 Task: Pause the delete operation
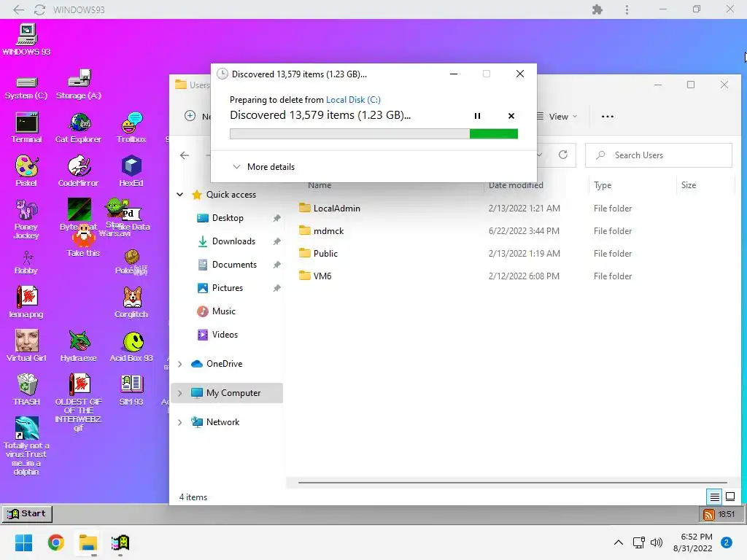pyautogui.click(x=477, y=116)
